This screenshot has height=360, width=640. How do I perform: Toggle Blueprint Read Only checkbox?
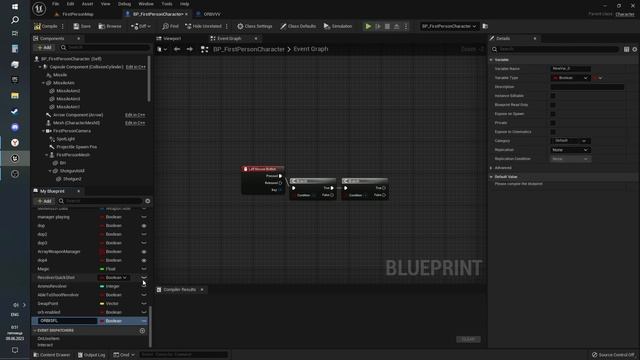[x=553, y=105]
